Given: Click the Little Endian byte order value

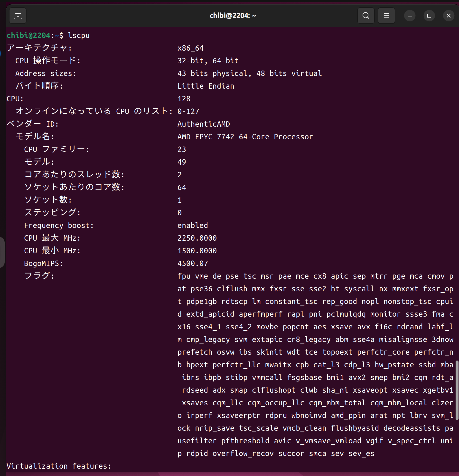Looking at the screenshot, I should (x=206, y=86).
